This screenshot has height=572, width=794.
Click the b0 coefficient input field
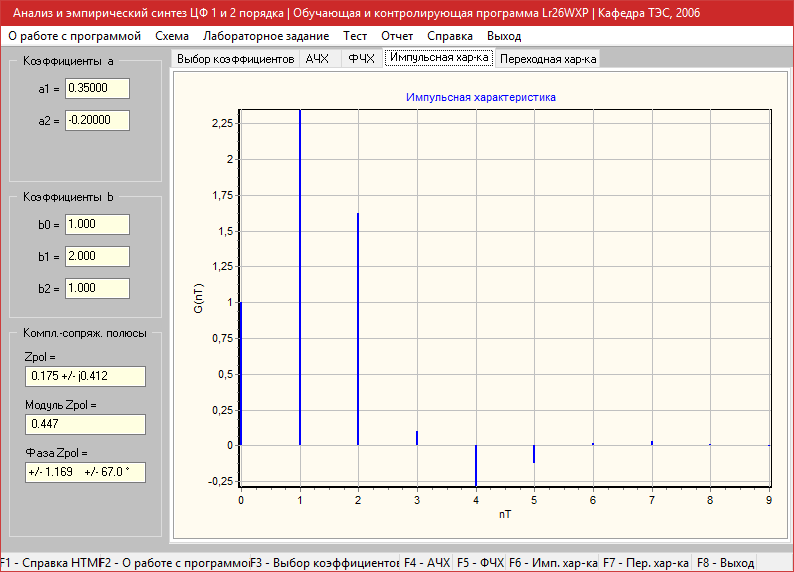coord(97,224)
